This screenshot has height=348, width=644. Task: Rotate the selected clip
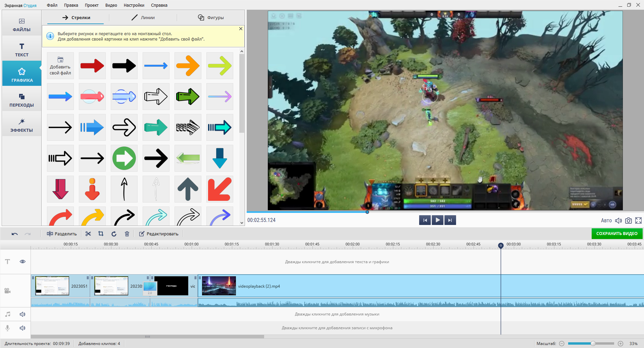[114, 234]
